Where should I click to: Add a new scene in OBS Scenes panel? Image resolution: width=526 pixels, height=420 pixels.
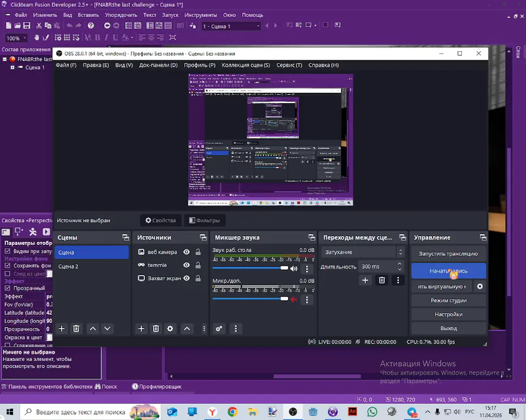click(x=61, y=328)
